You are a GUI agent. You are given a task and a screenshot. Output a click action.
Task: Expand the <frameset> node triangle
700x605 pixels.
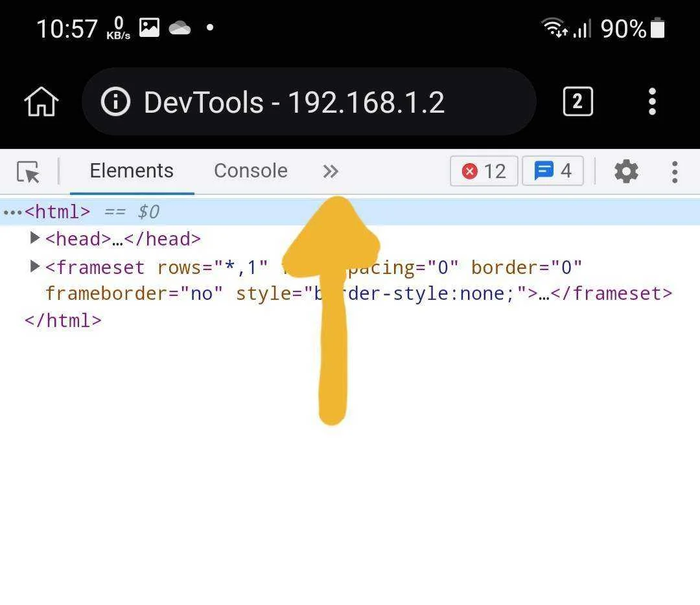click(34, 266)
